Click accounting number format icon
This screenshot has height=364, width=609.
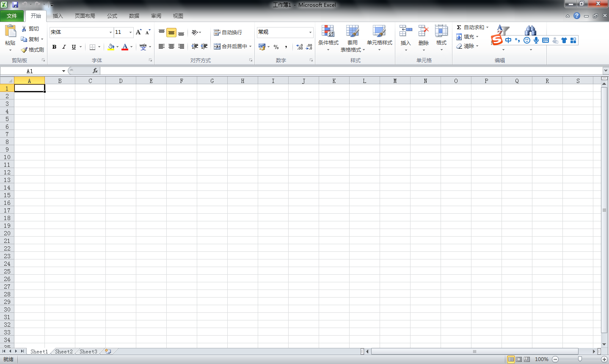[262, 47]
